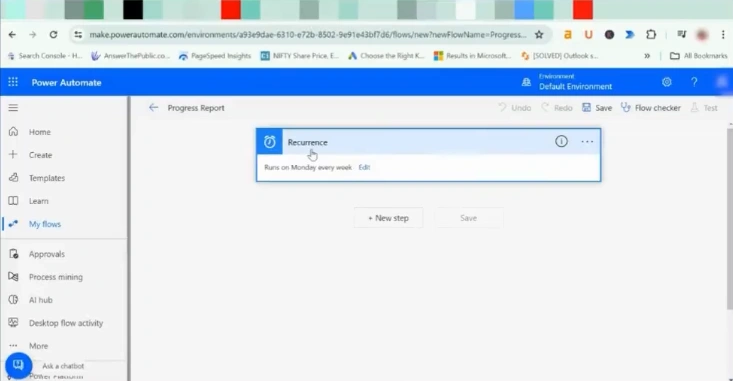The height and width of the screenshot is (381, 733).
Task: Click the browser address bar URL
Action: (x=308, y=35)
